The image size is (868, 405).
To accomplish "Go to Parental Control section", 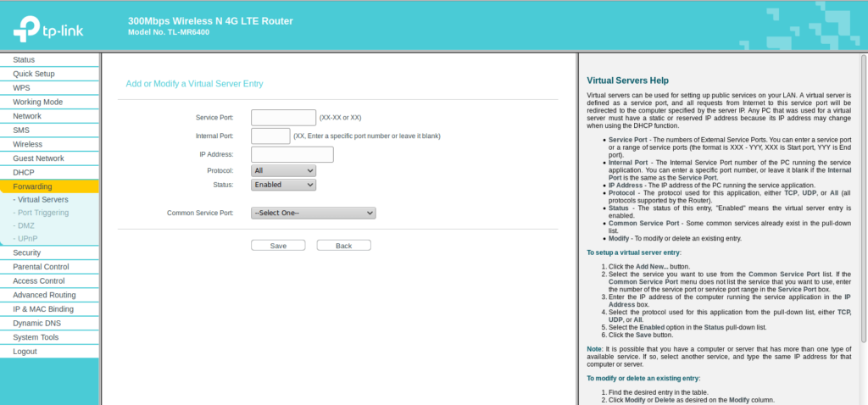I will coord(41,267).
